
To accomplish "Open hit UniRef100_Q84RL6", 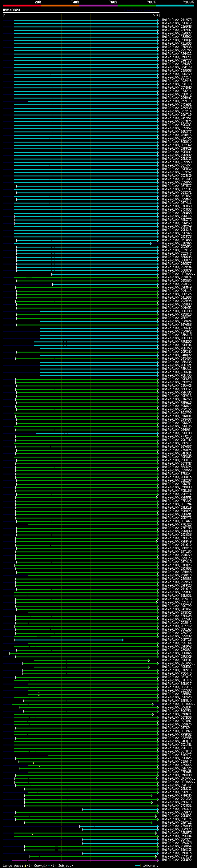I will (177, 135).
